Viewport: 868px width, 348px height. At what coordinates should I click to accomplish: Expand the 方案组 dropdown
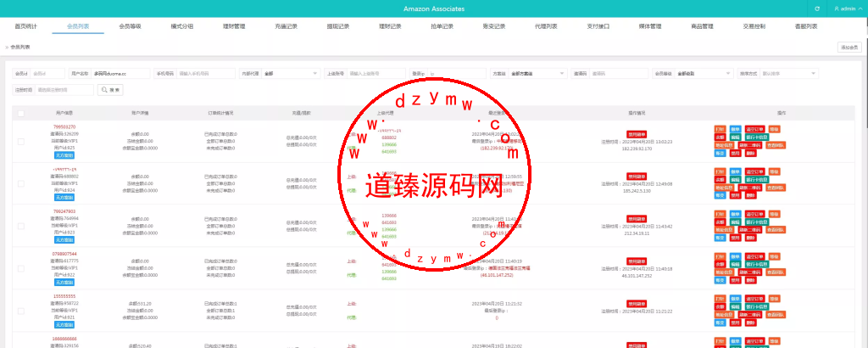click(x=537, y=73)
